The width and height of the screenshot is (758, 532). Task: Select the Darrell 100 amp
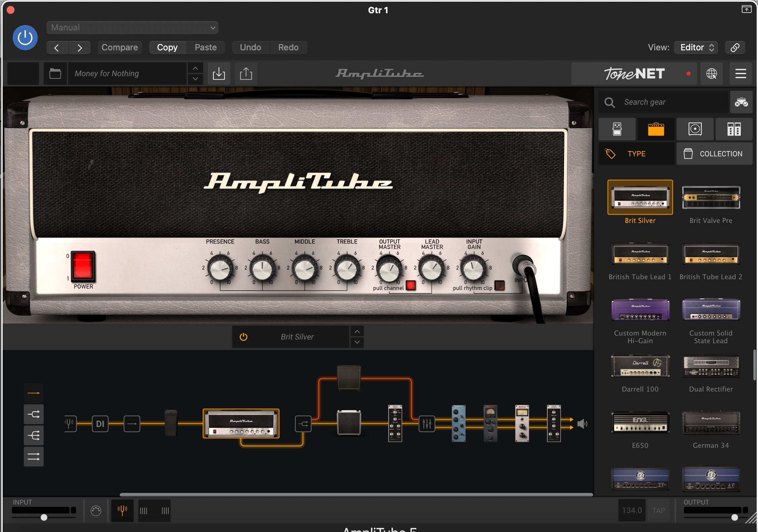640,366
